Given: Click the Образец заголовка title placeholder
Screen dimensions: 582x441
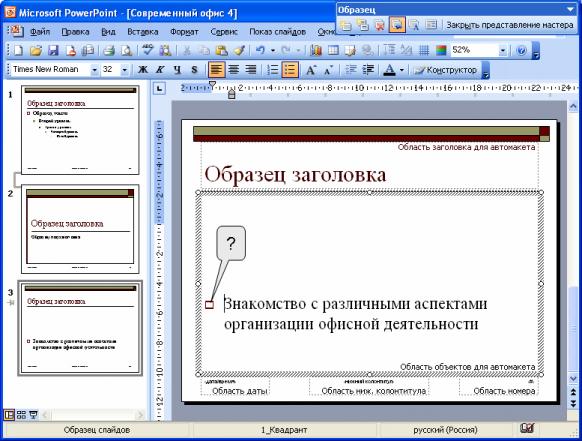Looking at the screenshot, I should (295, 174).
